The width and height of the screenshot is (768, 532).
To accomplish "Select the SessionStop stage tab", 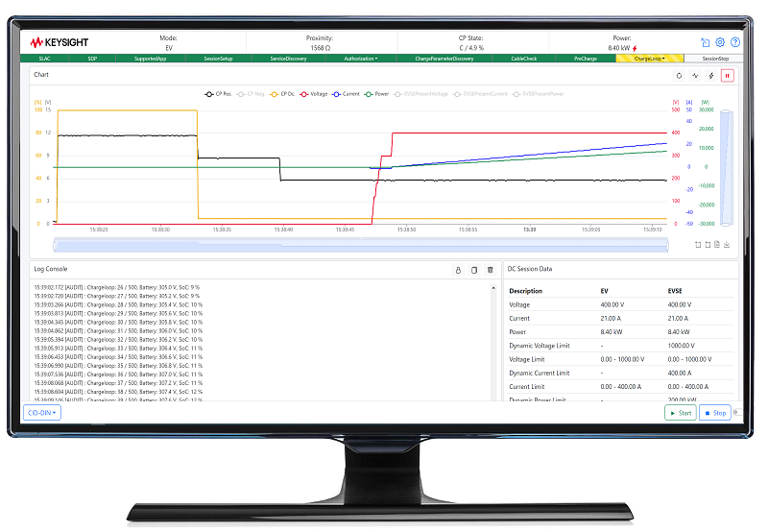I will click(715, 59).
